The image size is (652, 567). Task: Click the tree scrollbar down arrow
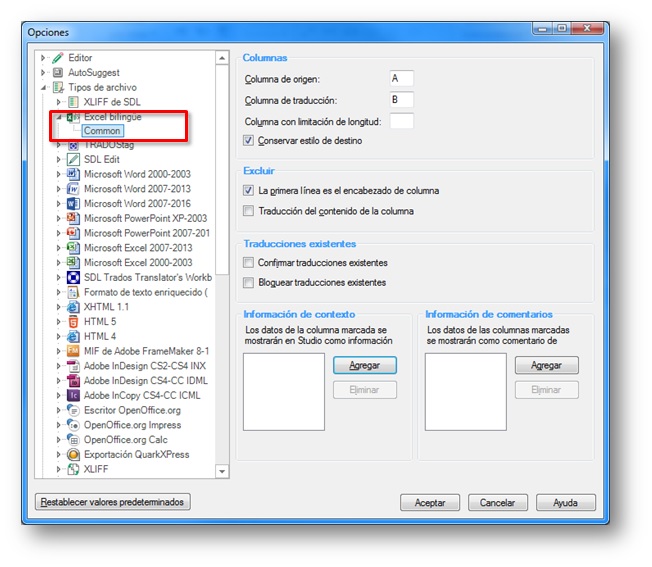pos(222,471)
